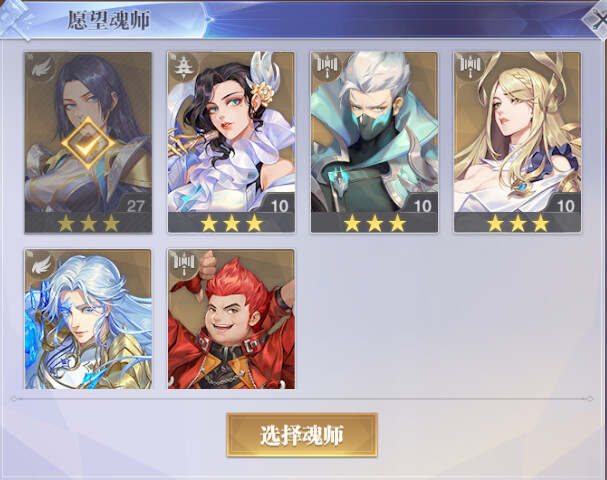The height and width of the screenshot is (480, 607).
Task: Select the blonde long-haired woman soul master
Action: point(518,142)
